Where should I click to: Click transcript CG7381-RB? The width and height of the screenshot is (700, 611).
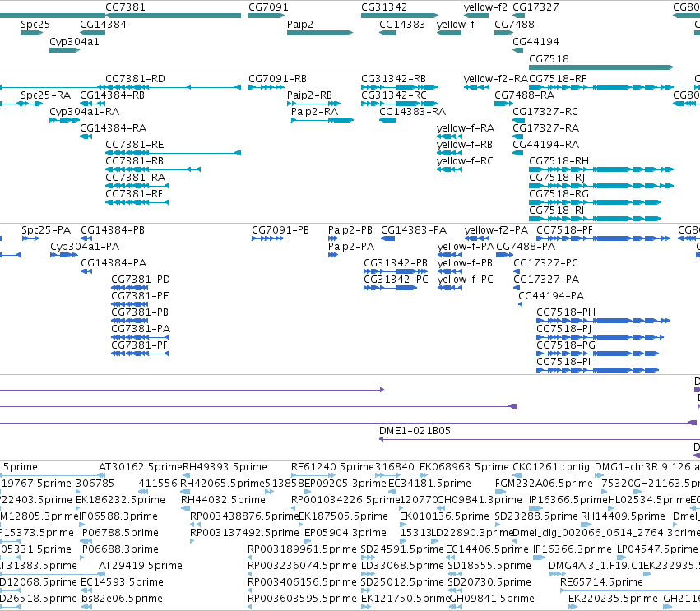153,169
